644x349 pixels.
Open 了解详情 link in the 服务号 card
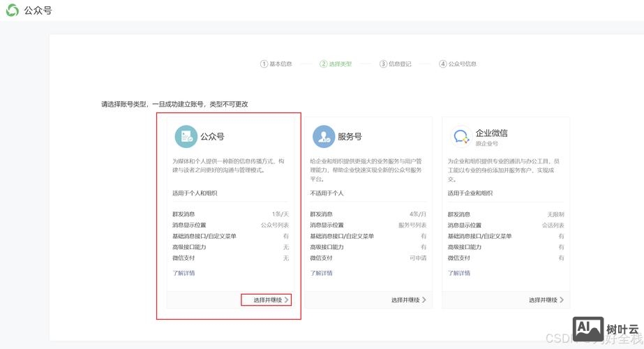[x=321, y=273]
